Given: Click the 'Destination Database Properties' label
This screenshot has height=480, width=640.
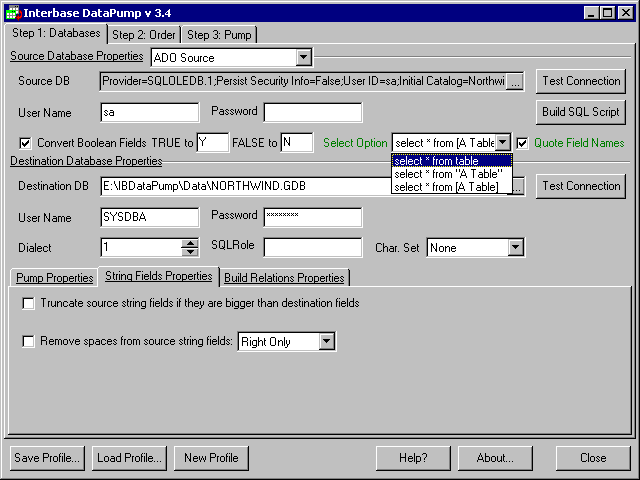Looking at the screenshot, I should pyautogui.click(x=86, y=161).
